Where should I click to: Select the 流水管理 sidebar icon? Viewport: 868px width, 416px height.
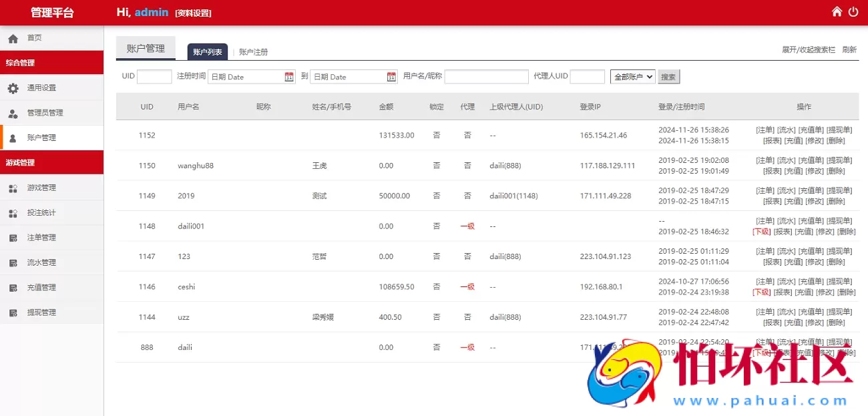[x=13, y=262]
